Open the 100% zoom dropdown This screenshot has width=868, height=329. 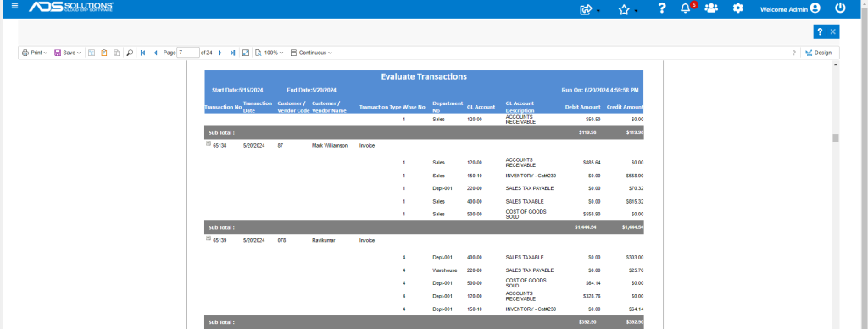click(x=270, y=53)
